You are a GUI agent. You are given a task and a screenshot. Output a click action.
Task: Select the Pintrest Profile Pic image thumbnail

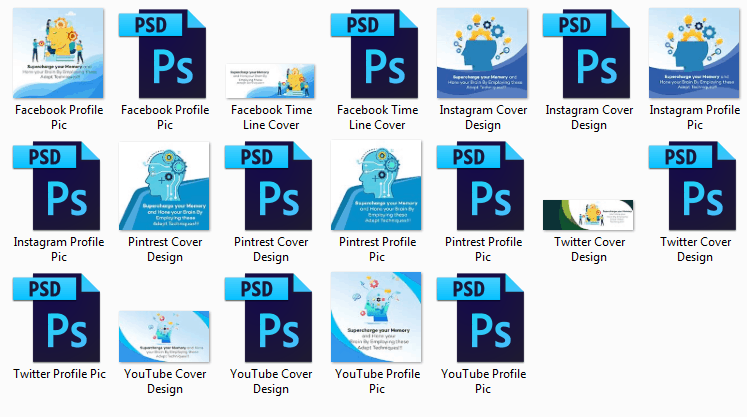376,185
